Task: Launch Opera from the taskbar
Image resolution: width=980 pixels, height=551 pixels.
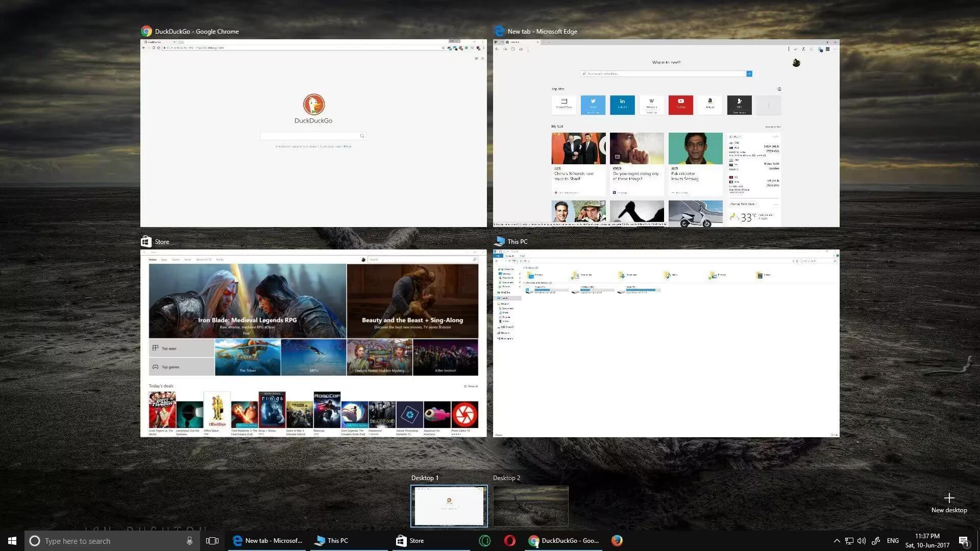Action: (x=509, y=541)
